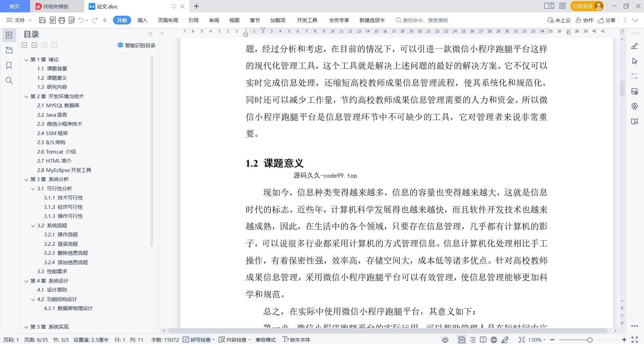Open the 130% zoom level dropdown

537,340
